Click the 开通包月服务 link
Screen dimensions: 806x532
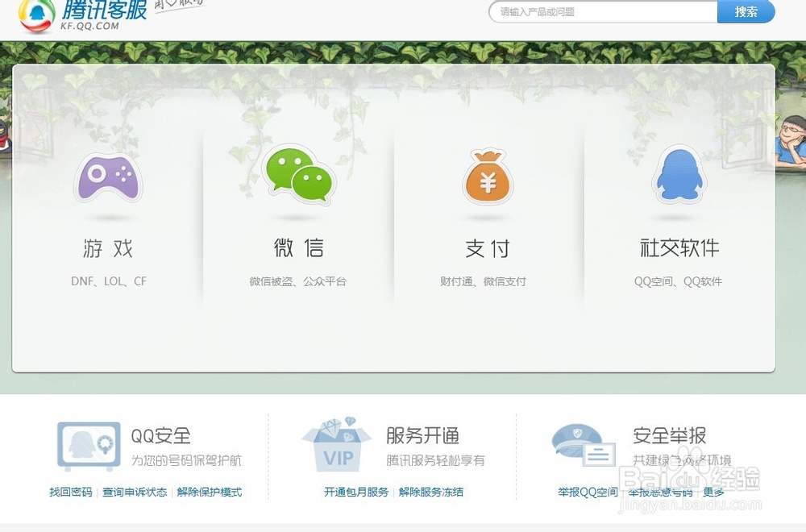click(x=356, y=492)
